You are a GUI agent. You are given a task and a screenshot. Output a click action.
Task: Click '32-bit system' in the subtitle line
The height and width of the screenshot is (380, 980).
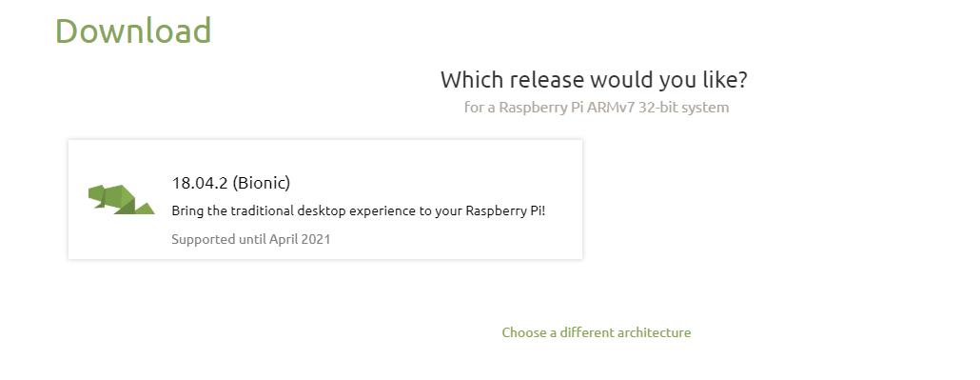click(684, 107)
